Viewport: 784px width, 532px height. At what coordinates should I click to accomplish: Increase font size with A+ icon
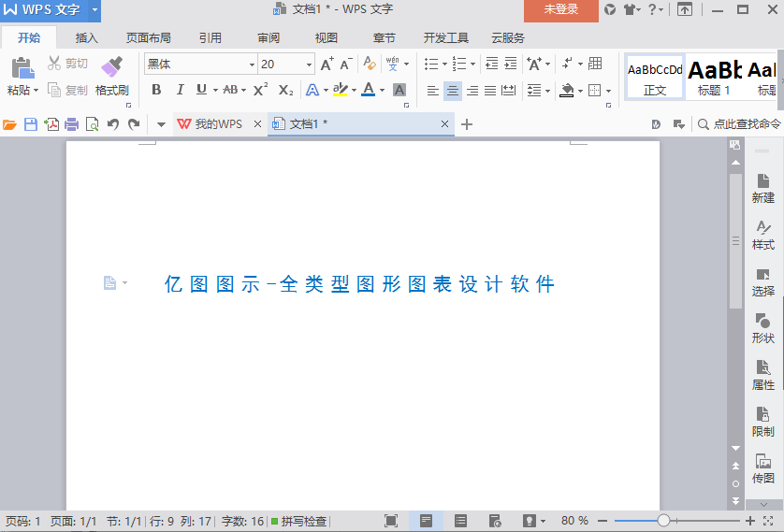point(327,64)
